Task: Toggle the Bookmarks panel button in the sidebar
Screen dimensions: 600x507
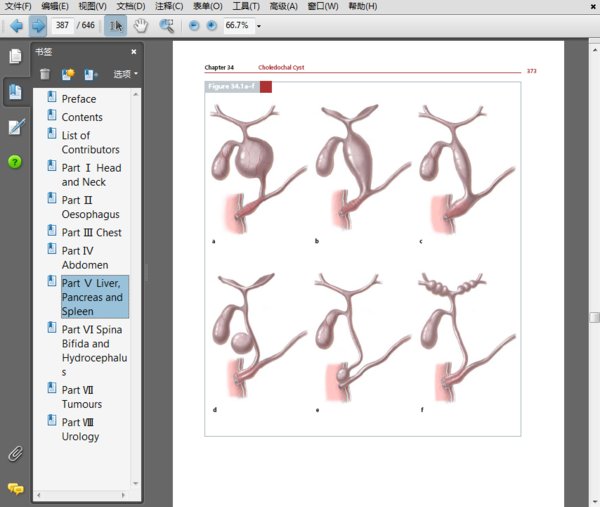Action: coord(15,92)
